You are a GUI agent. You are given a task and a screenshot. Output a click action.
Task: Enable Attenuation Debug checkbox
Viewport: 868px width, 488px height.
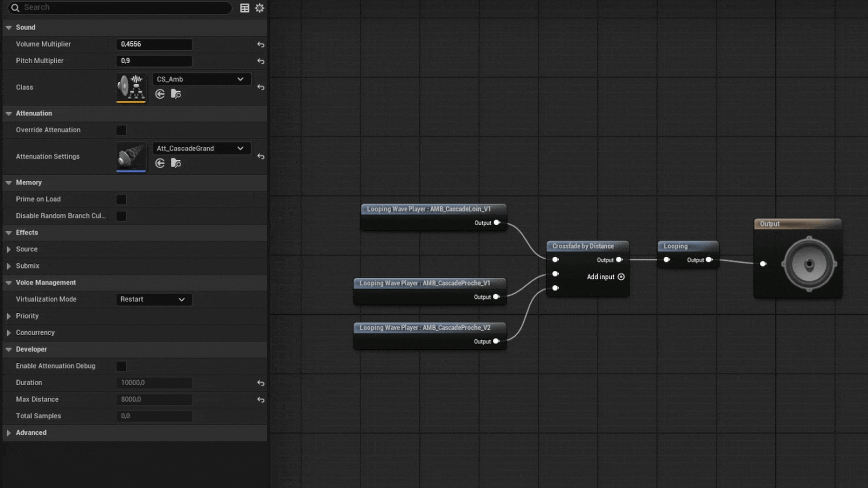click(x=121, y=366)
